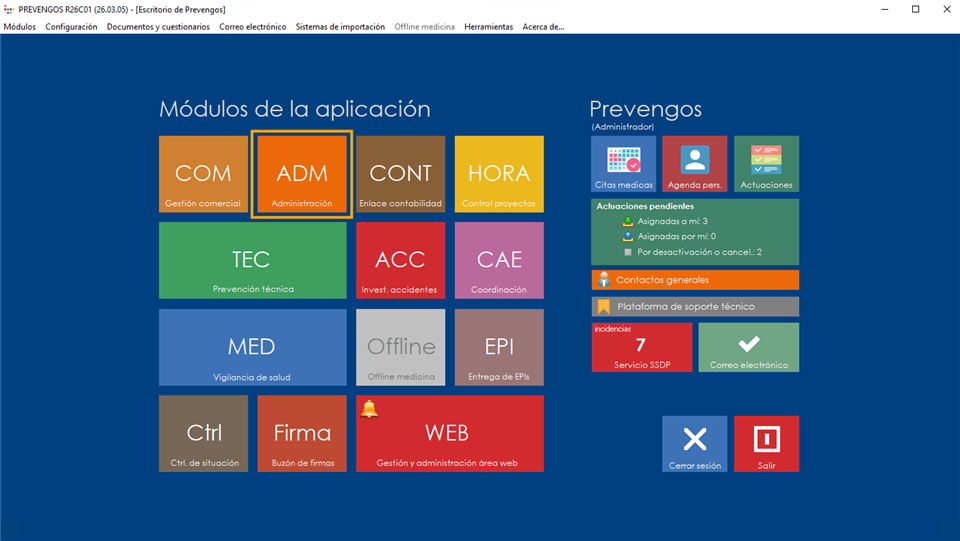Open the TEC Prevención técnica module
Viewport: 960px width, 541px height.
252,260
